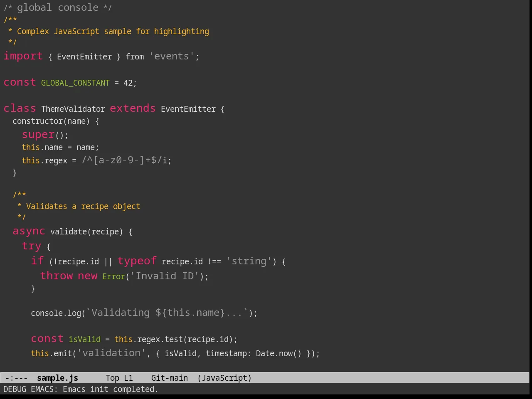Click on the 'throw' keyword
Image resolution: width=532 pixels, height=399 pixels.
tap(57, 276)
